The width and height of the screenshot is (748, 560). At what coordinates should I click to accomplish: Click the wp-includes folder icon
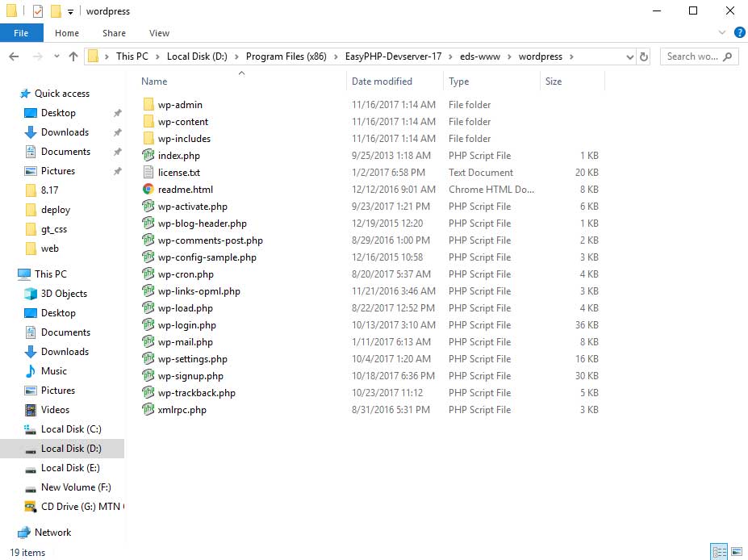click(148, 138)
